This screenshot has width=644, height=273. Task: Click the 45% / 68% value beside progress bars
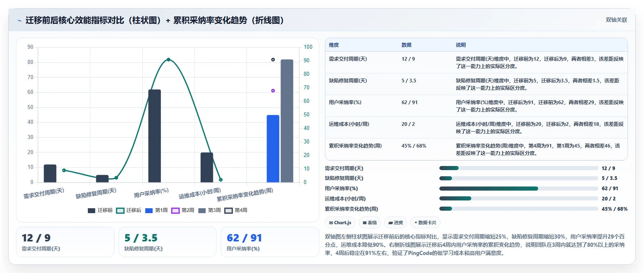click(614, 209)
